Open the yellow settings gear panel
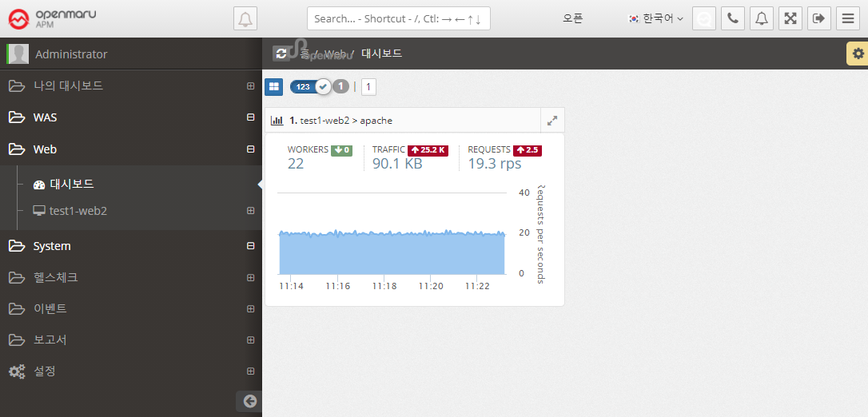Screen dimensions: 868x417 [x=858, y=54]
